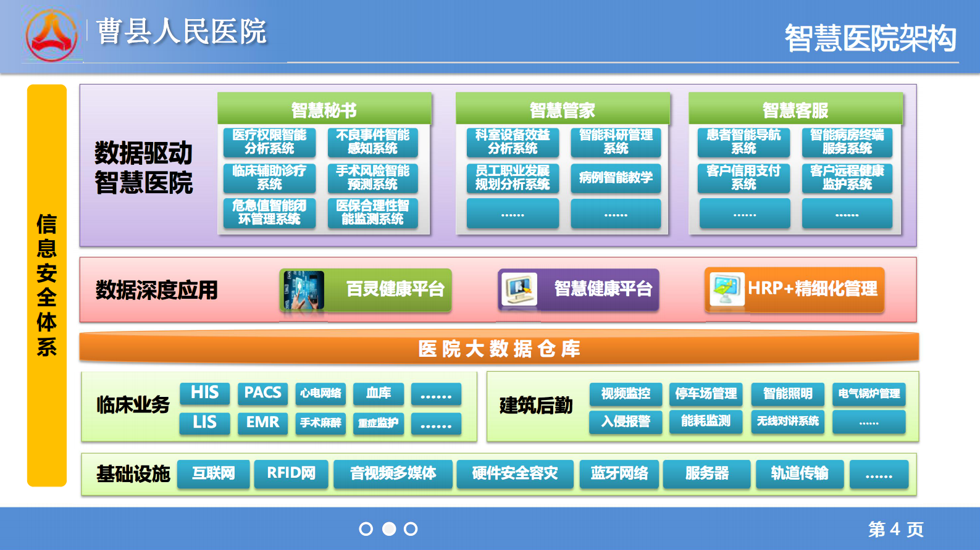Click 危急值智能闭环管理系统 box

click(269, 213)
